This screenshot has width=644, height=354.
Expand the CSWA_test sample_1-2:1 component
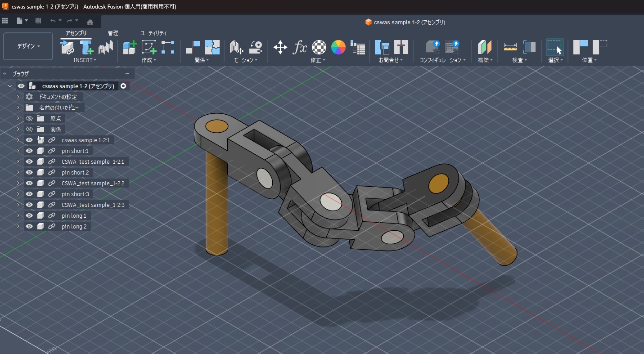point(18,161)
